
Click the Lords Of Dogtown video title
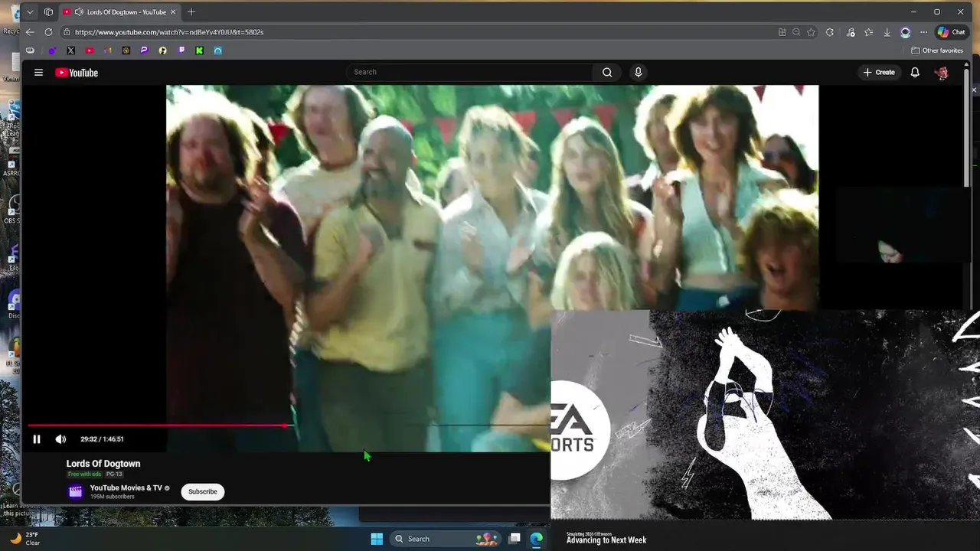pyautogui.click(x=103, y=464)
